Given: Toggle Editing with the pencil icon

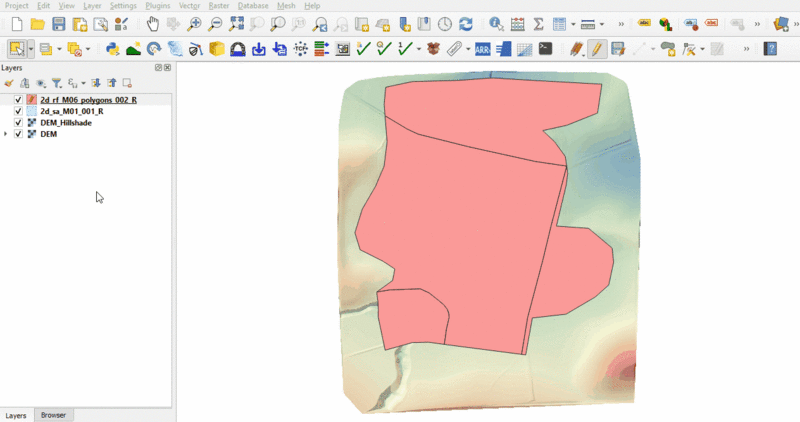Looking at the screenshot, I should 596,48.
